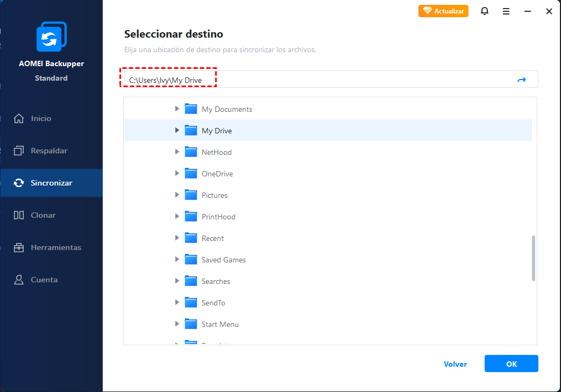
Task: Click the destination path input field
Action: pos(323,80)
